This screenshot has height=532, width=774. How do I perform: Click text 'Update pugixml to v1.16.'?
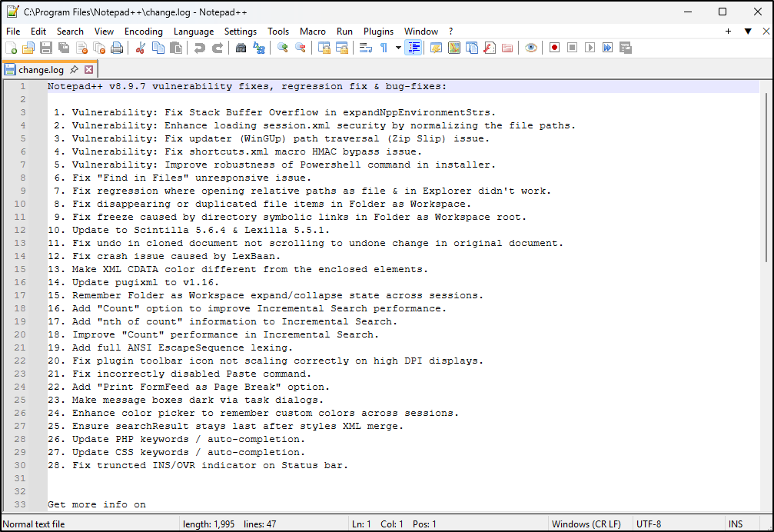pos(145,282)
